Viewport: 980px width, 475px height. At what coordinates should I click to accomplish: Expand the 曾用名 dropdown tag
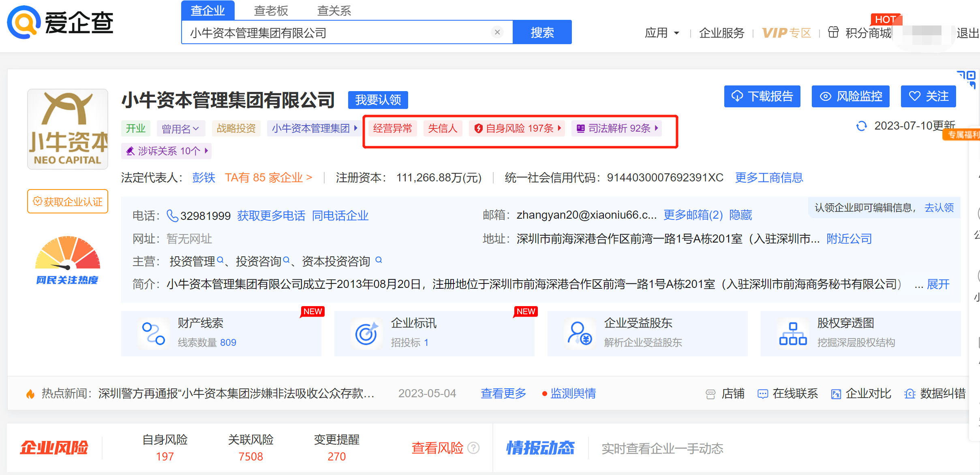tap(181, 129)
